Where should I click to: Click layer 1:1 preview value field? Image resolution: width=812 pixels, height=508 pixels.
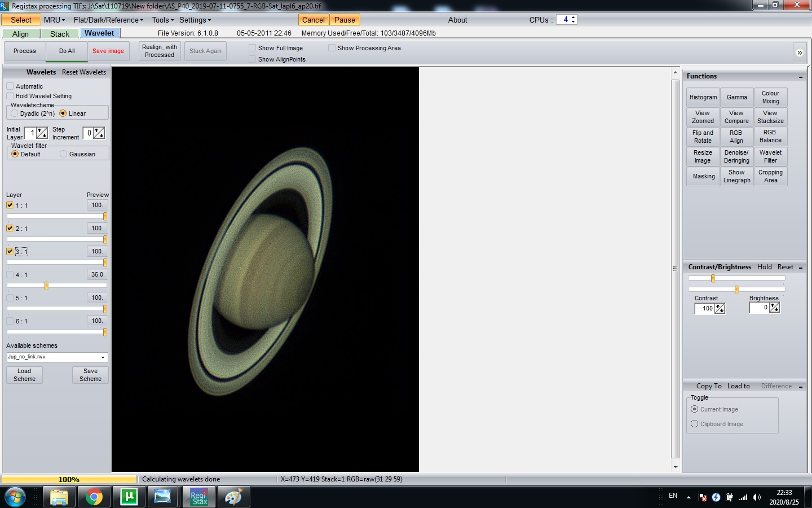click(97, 205)
